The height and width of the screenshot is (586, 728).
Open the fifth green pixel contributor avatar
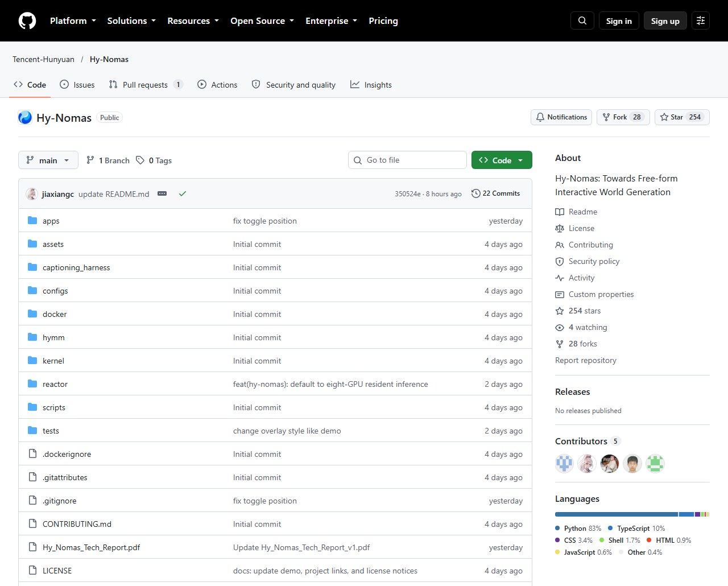click(655, 464)
